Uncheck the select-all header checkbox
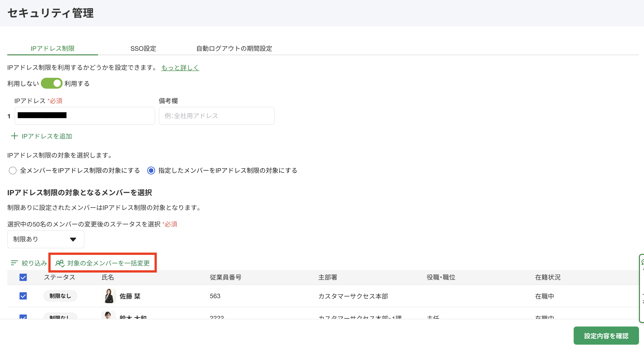Image resolution: width=644 pixels, height=351 pixels. 23,277
